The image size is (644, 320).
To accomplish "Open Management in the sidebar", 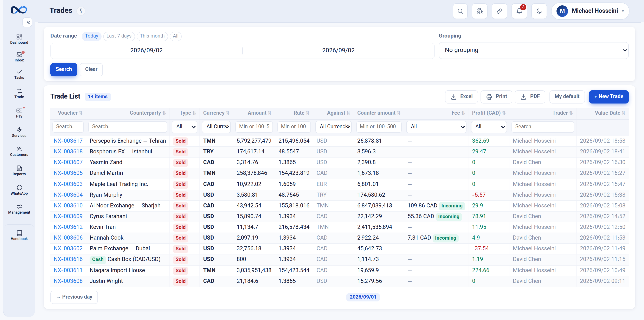I will (x=19, y=209).
